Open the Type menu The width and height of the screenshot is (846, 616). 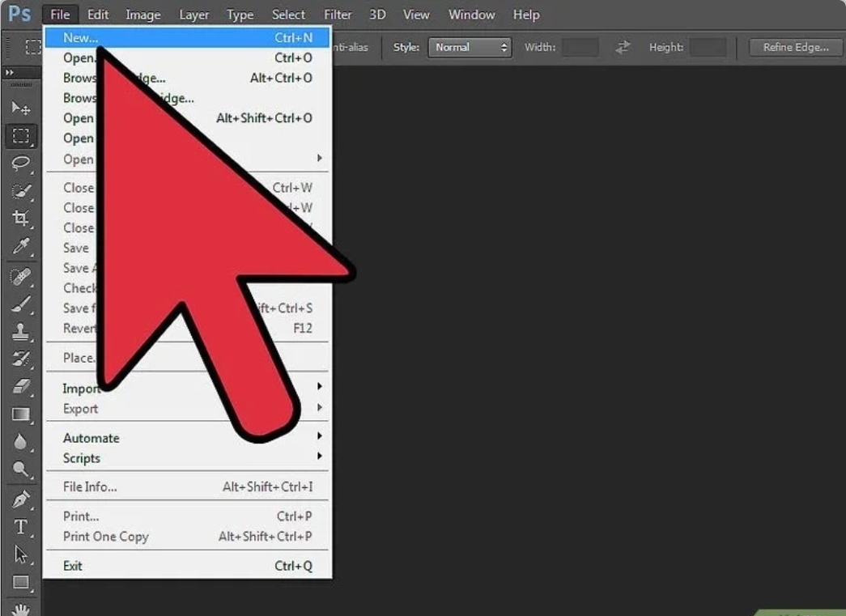[240, 15]
